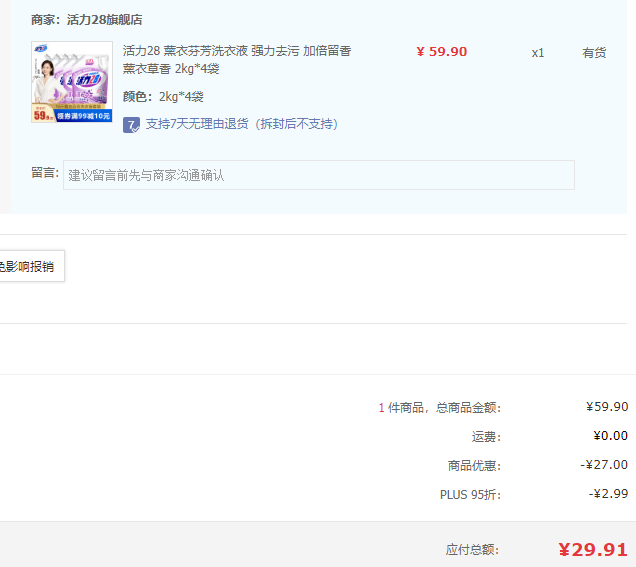636x567 pixels.
Task: Click the 7-day return badge icon
Action: 131,125
